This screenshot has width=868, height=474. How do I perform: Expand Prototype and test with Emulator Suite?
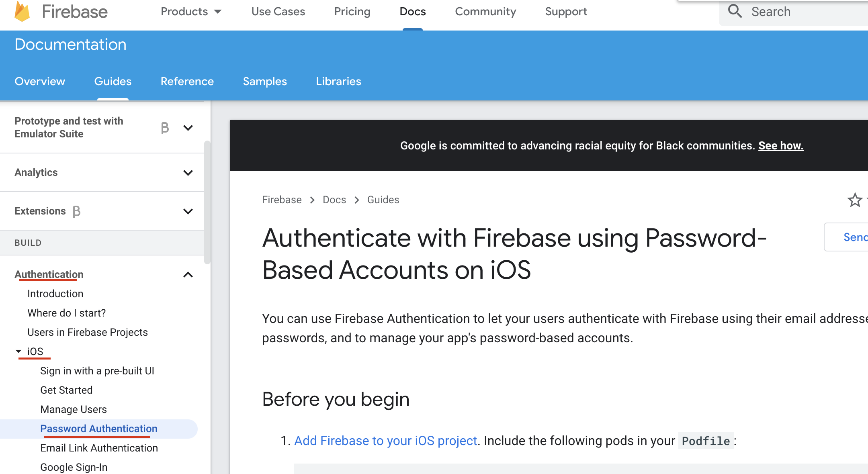[x=188, y=128]
